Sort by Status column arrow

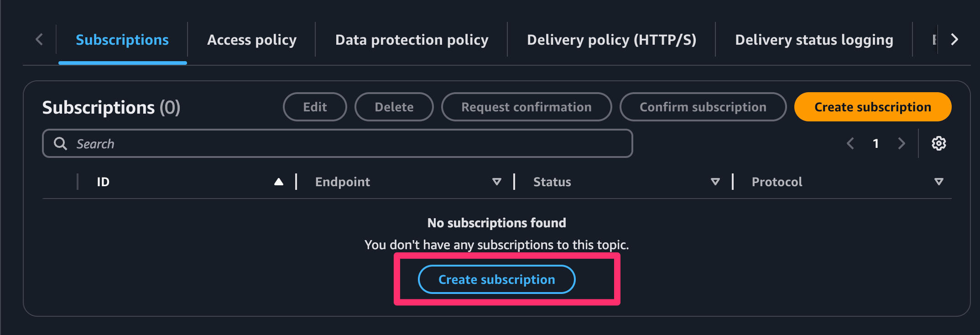tap(715, 182)
